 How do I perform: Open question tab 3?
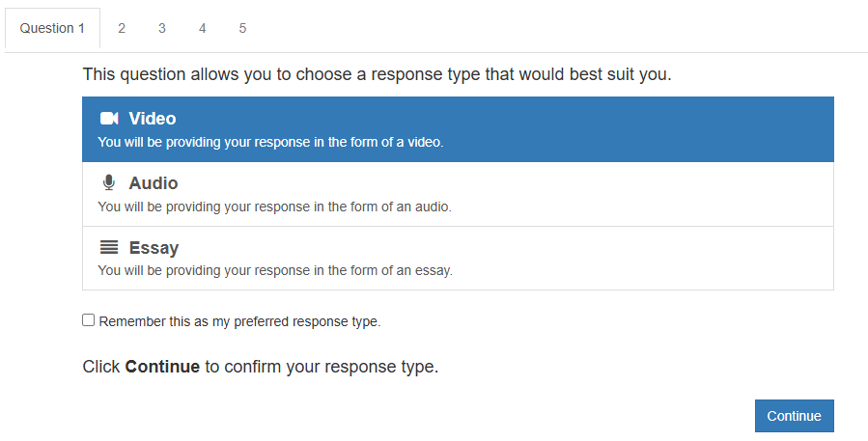(162, 28)
